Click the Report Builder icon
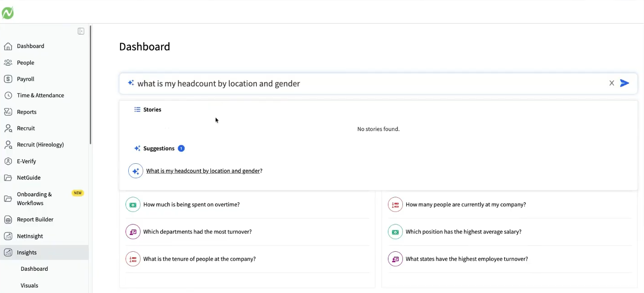This screenshot has height=293, width=644. pos(8,220)
